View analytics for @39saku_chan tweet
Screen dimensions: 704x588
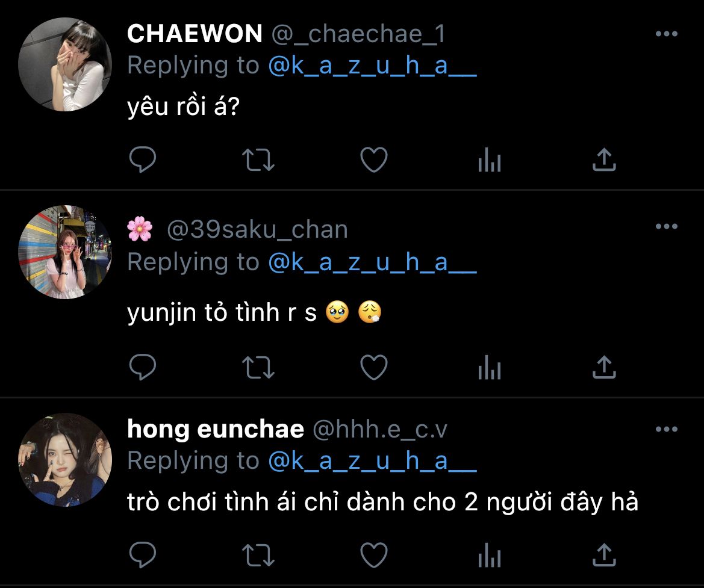[490, 367]
